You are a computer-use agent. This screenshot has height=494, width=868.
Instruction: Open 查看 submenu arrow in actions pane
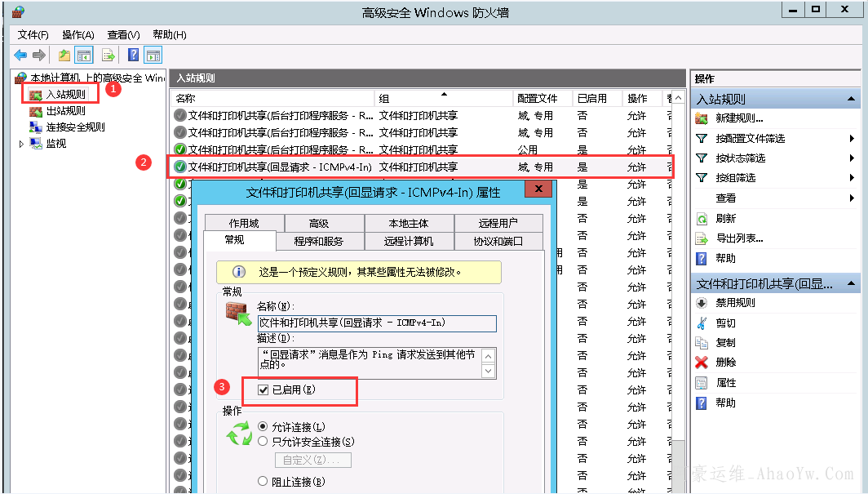click(852, 198)
